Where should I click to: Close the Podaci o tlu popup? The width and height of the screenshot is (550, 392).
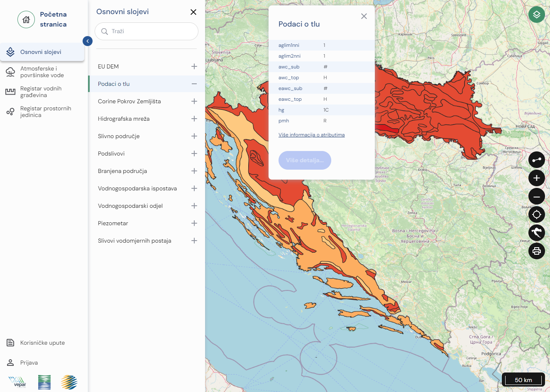pos(364,16)
